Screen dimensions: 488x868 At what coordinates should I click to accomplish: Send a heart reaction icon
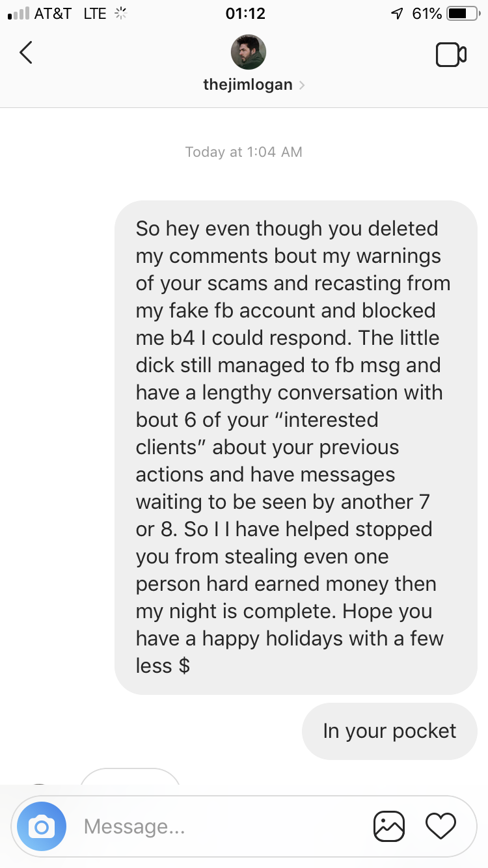click(441, 826)
